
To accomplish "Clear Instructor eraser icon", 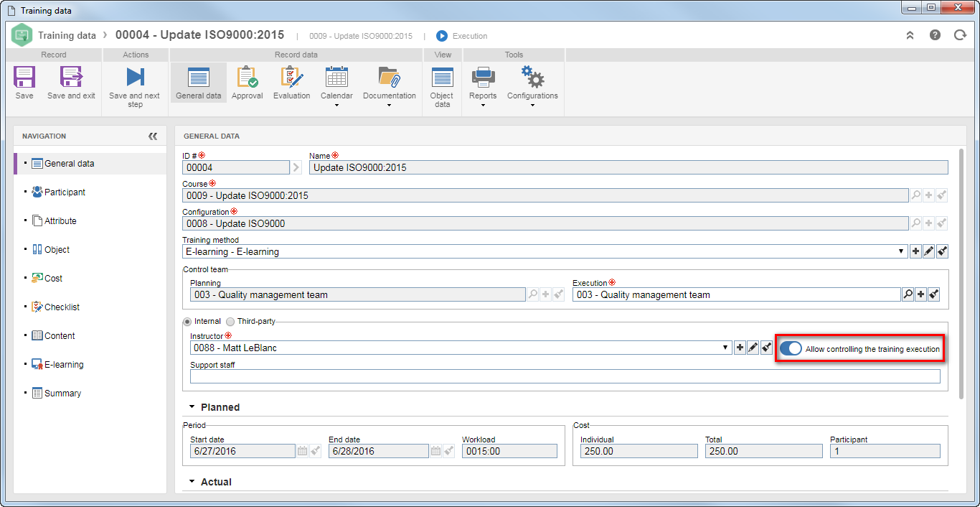I will 767,348.
